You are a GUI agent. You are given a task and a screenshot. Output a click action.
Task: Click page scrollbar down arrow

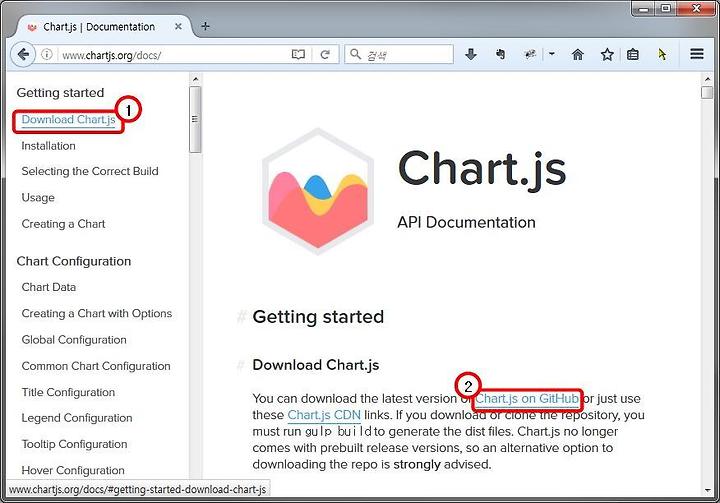(x=707, y=490)
